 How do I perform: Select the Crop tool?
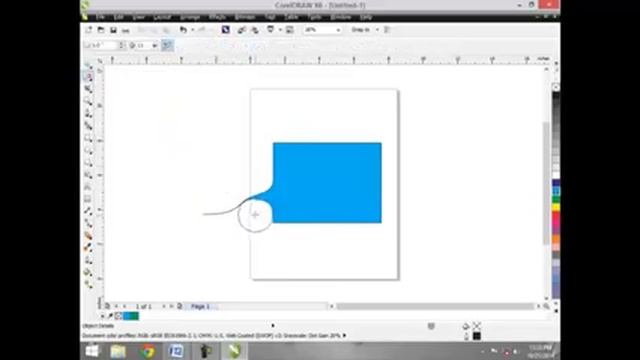(88, 89)
